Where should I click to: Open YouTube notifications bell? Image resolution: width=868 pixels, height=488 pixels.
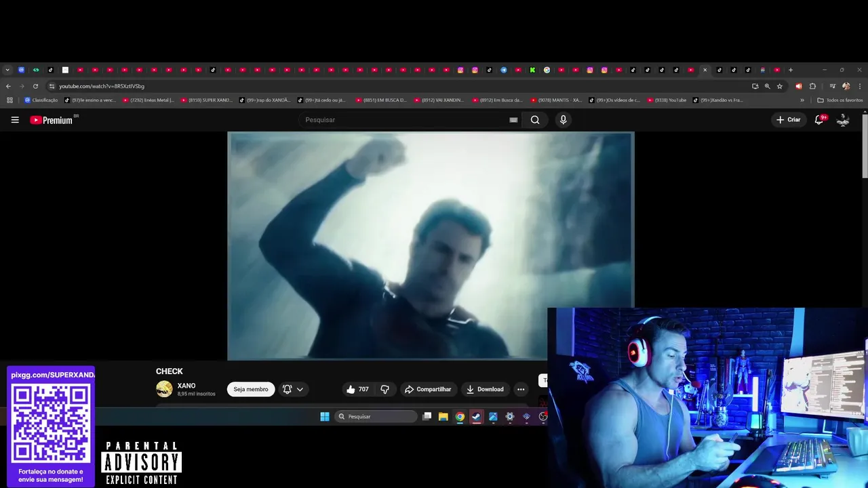(819, 120)
